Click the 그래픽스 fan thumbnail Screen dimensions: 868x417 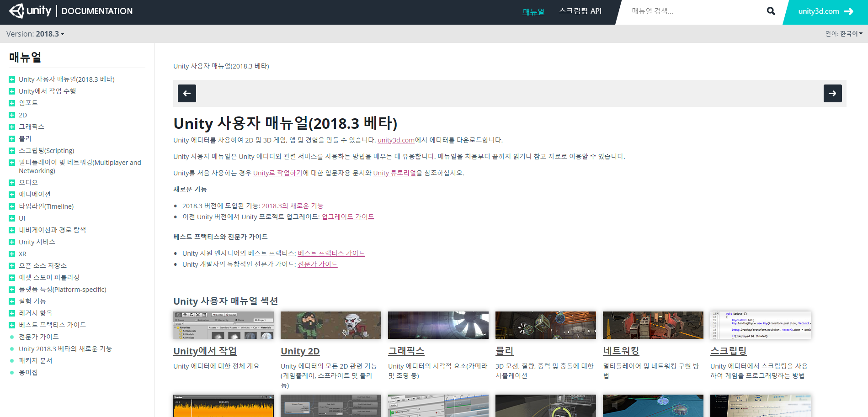click(x=438, y=325)
